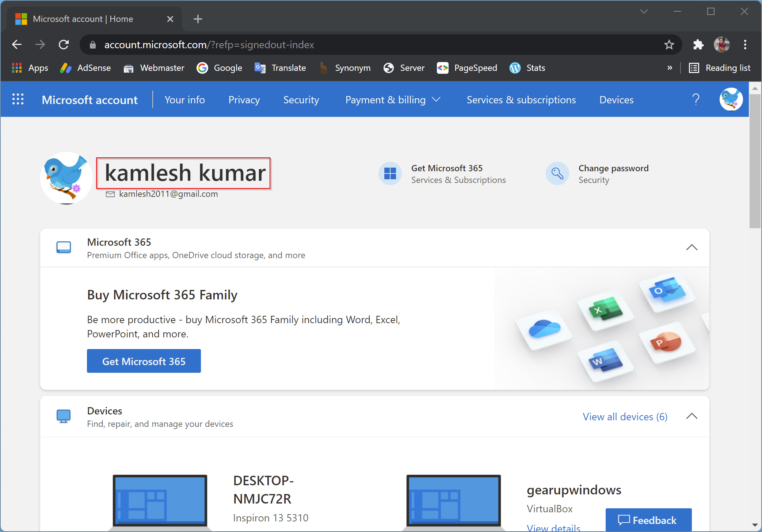Click the gearupwindows device image
Viewport: 762px width, 532px height.
click(x=454, y=502)
